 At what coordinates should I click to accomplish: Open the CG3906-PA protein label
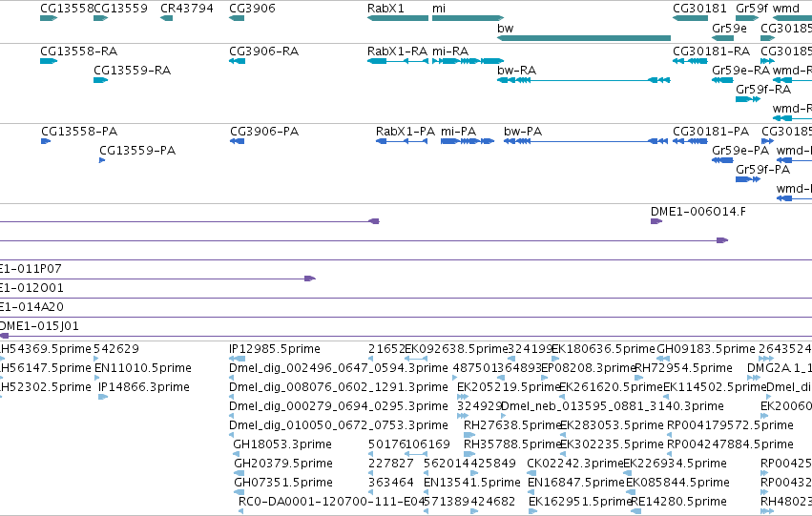pyautogui.click(x=264, y=132)
